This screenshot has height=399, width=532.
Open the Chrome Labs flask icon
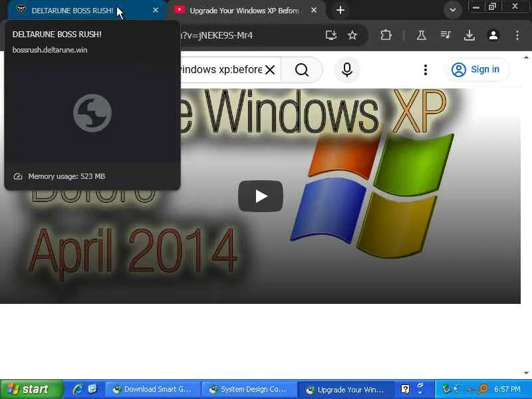point(422,35)
